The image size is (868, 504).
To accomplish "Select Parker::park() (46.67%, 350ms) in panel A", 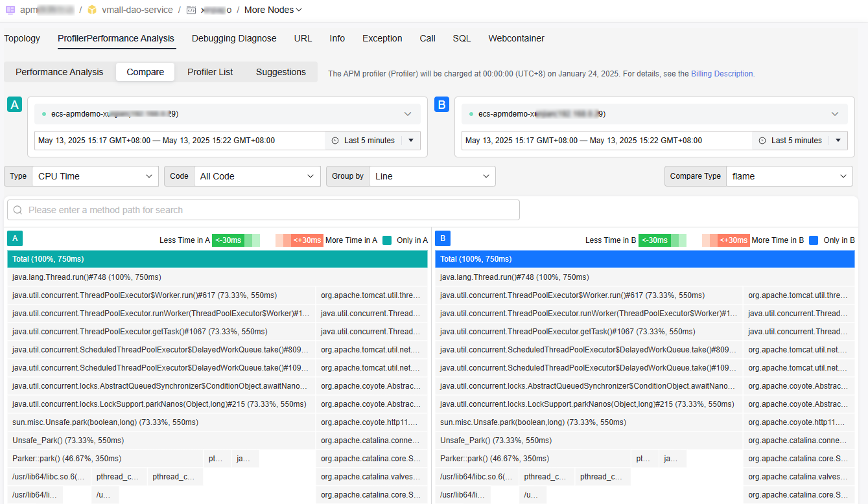I will (104, 459).
